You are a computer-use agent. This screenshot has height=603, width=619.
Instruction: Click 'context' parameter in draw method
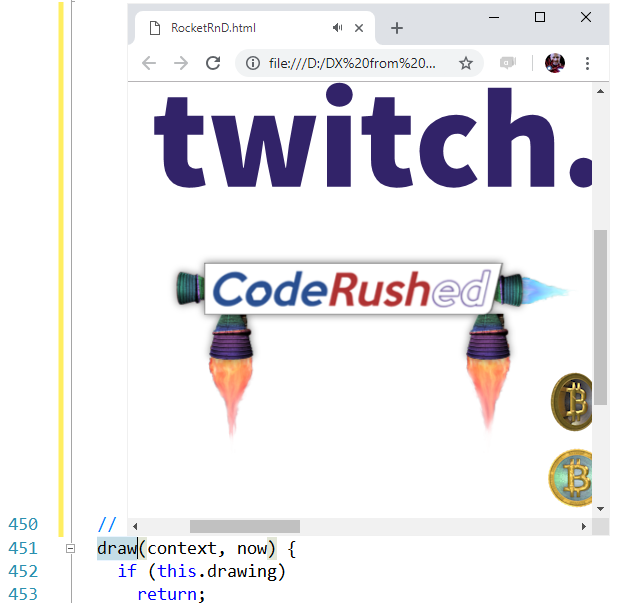point(182,549)
